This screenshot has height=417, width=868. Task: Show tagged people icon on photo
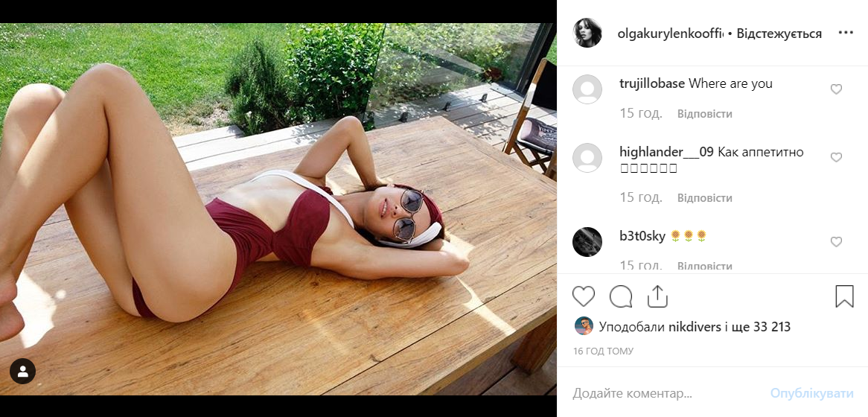click(22, 371)
